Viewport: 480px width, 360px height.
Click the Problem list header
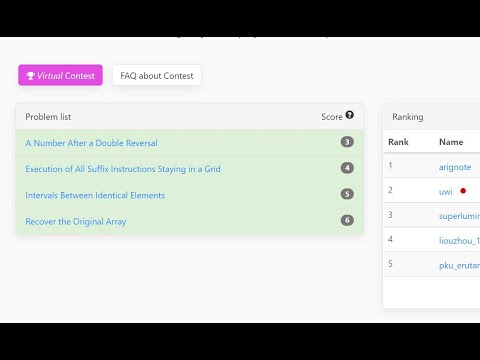click(x=48, y=117)
